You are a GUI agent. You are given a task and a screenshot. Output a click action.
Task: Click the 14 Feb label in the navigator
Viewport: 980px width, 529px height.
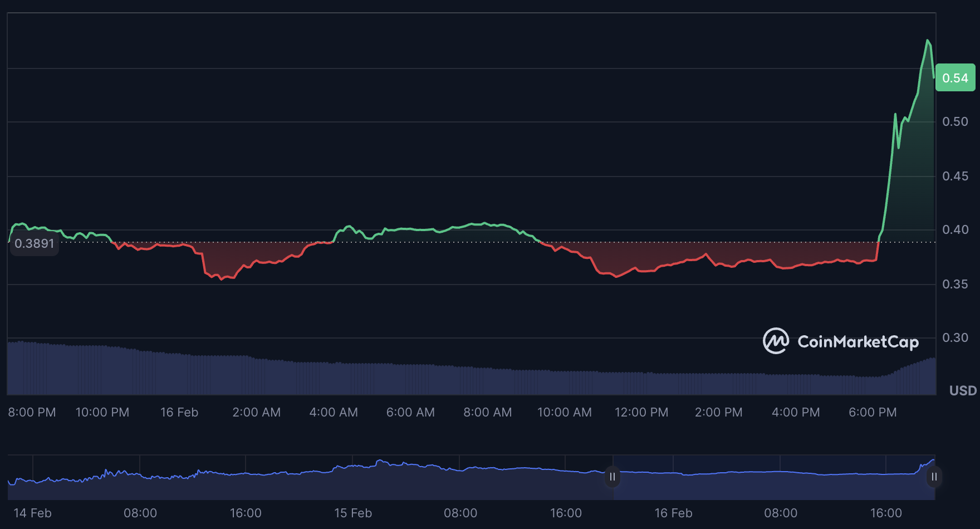coord(32,513)
